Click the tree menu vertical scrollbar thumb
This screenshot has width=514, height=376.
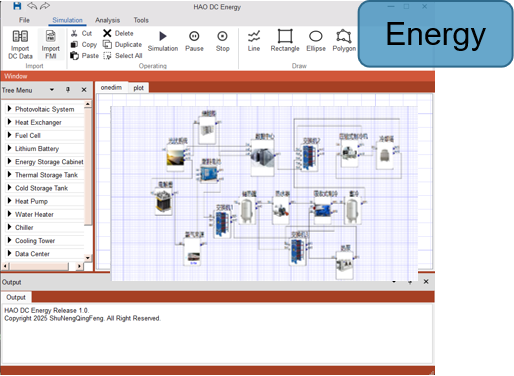pos(88,167)
